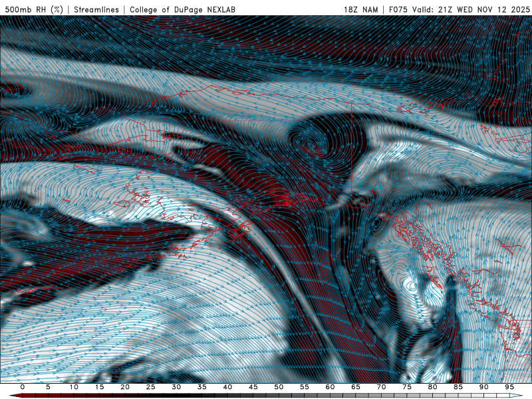Click the "90" tick label on the scale
Image resolution: width=532 pixels, height=399 pixels.
click(x=484, y=387)
